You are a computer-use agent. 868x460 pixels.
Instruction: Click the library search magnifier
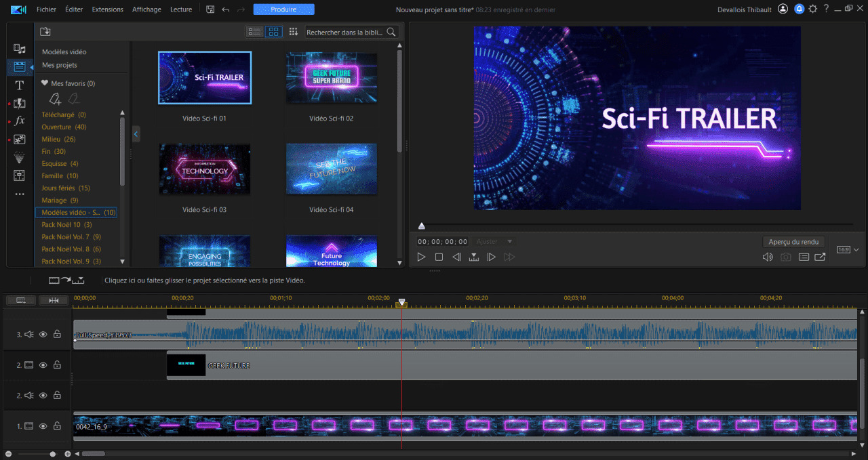point(391,32)
